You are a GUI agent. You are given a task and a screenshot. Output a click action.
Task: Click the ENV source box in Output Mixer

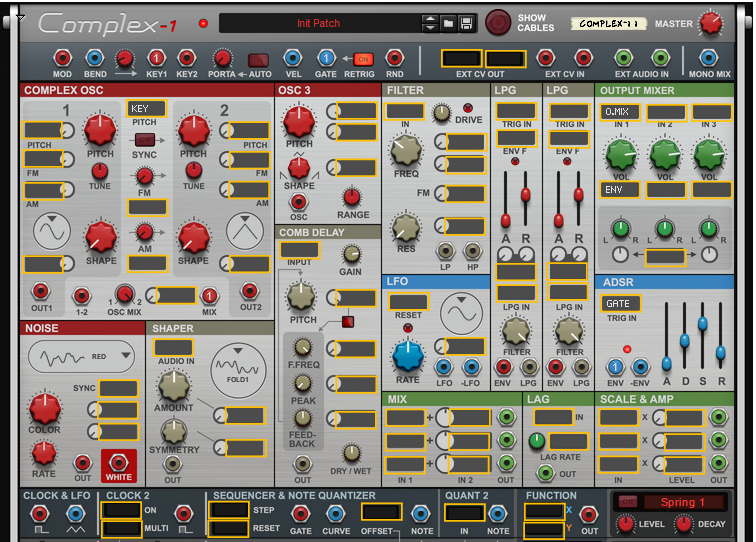tap(620, 190)
